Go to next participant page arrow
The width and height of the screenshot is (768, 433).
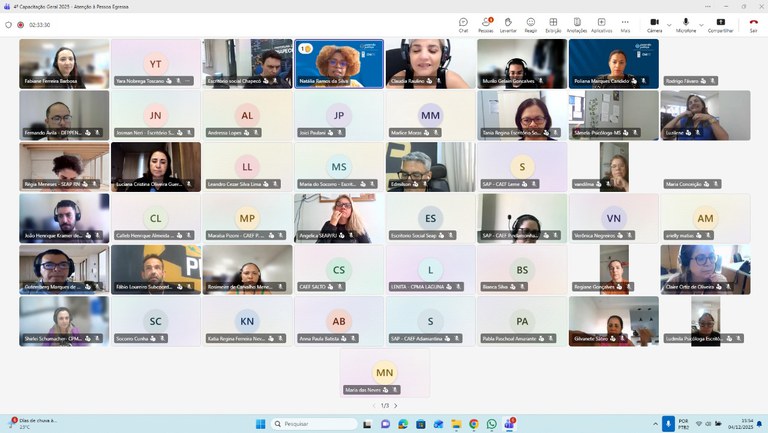pyautogui.click(x=396, y=406)
